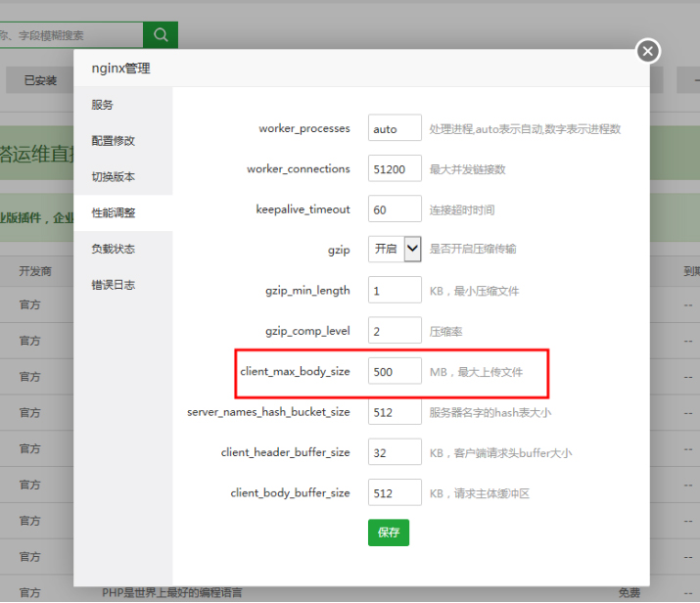Click the gzip_comp_level input field

[395, 331]
